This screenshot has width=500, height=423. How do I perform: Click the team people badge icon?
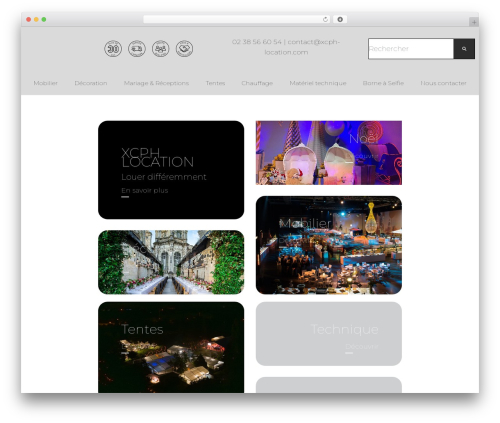pos(161,49)
